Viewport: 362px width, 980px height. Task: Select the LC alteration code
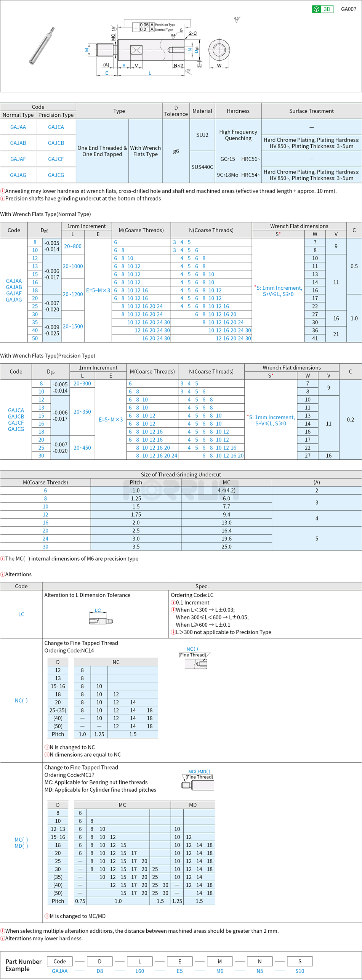tap(21, 614)
